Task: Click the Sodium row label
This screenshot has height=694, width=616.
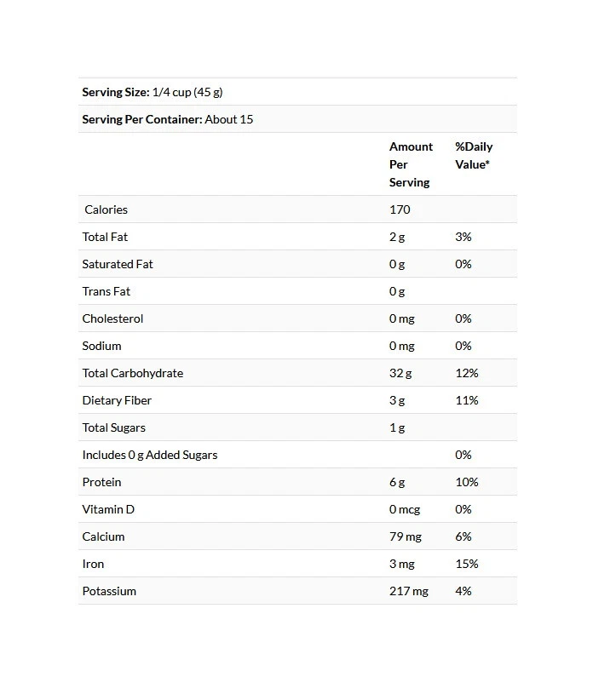Action: tap(101, 346)
